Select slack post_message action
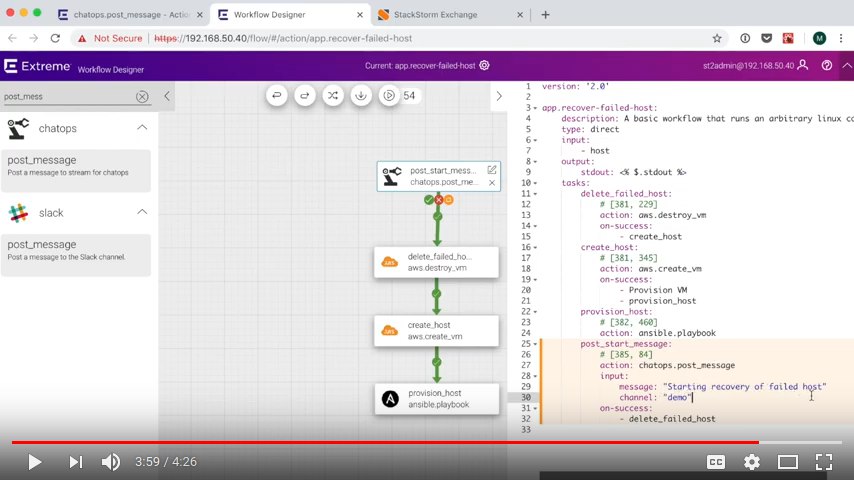This screenshot has width=854, height=480. (76, 255)
